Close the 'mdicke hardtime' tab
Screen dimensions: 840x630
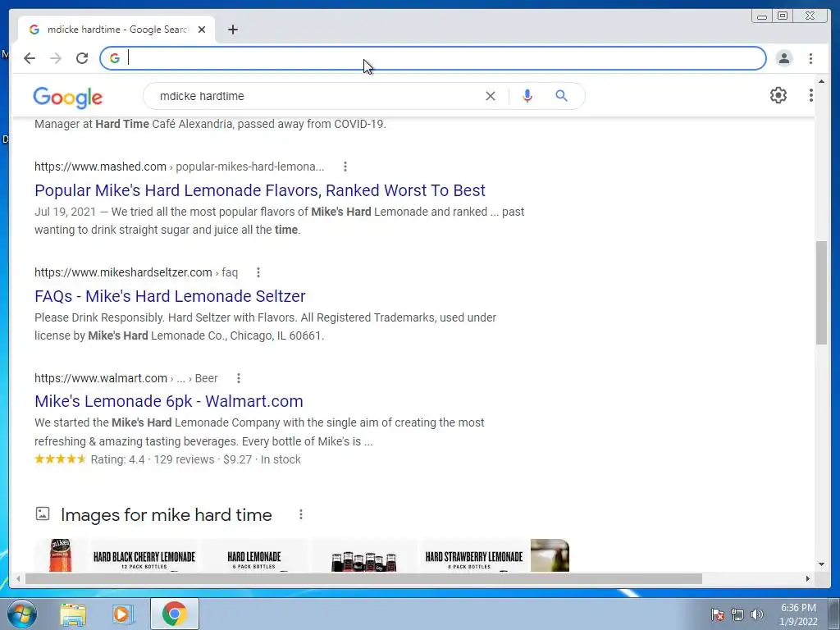click(202, 30)
